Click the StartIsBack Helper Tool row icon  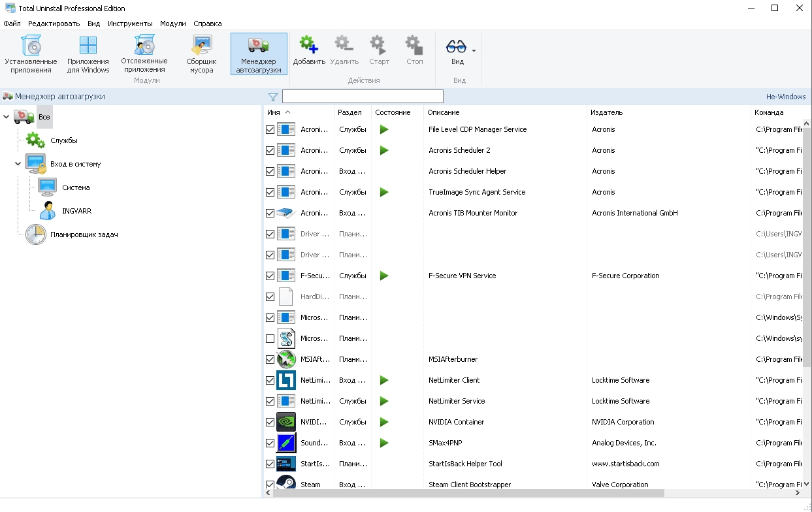coord(286,464)
